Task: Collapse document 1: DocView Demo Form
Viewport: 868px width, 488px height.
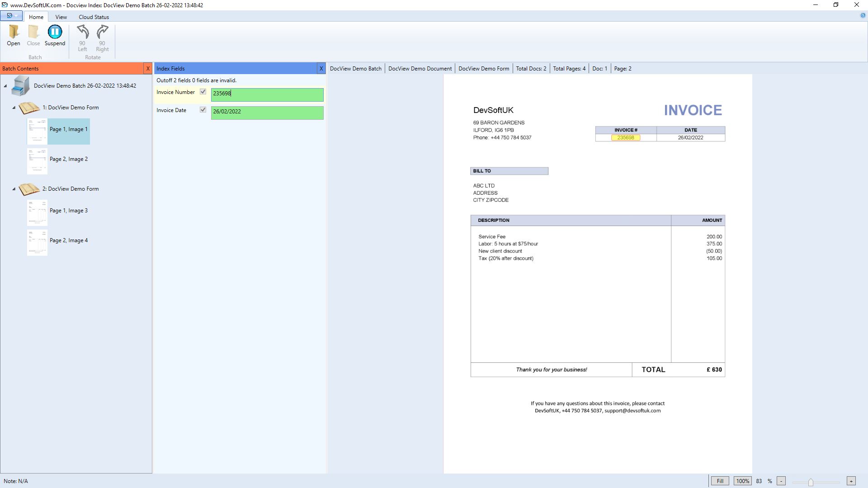Action: click(14, 108)
